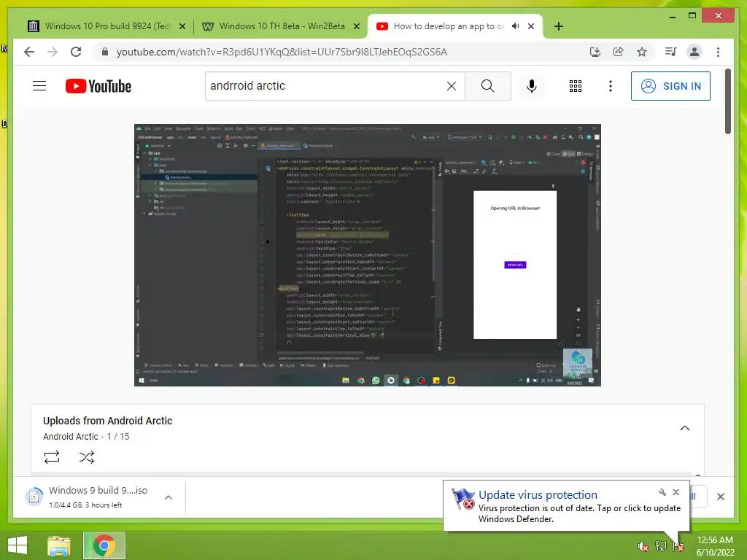
Task: Open YouTube settings three-dot menu
Action: (x=611, y=86)
